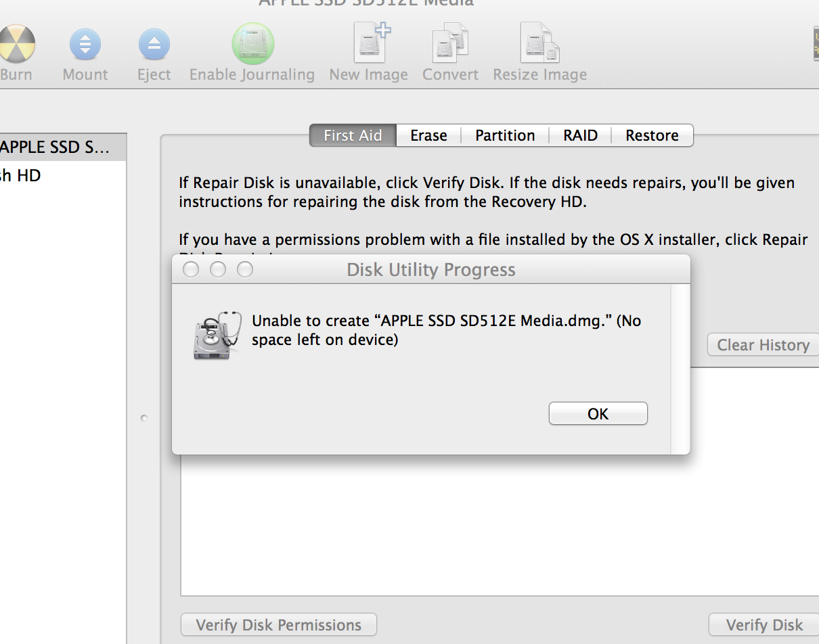Screen dimensions: 819x644
Task: Click the close button of the progress dialog
Action: tap(191, 270)
